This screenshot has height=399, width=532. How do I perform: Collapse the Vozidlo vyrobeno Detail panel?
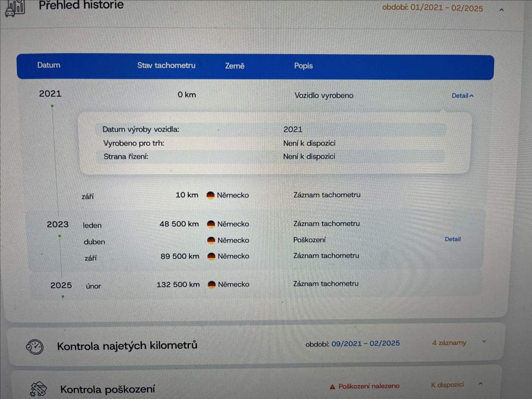(x=462, y=95)
